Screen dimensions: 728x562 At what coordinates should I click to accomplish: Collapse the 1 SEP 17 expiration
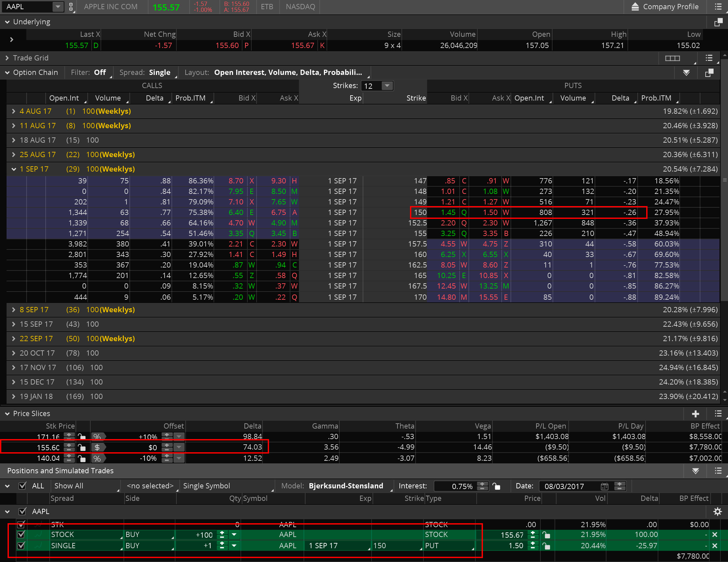coord(14,170)
